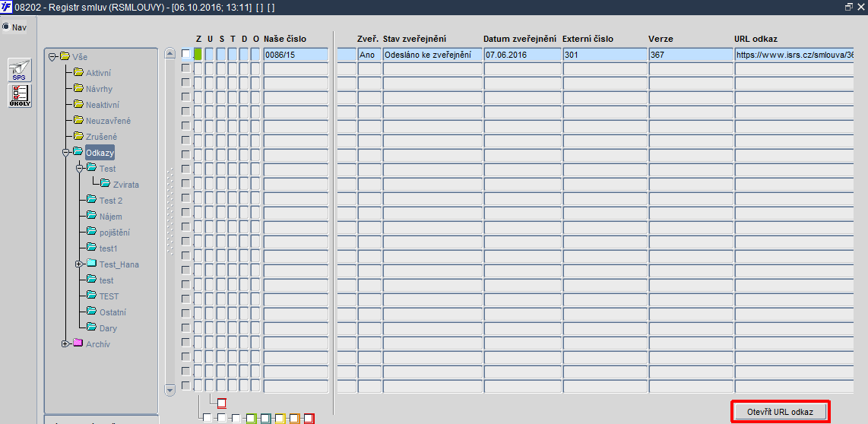Click the table scroll down arrow
Image resolution: width=868 pixels, height=424 pixels.
tap(170, 391)
